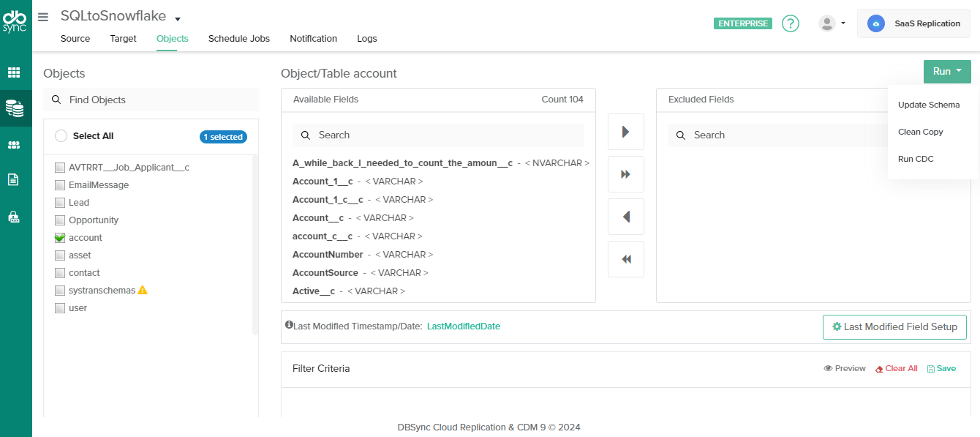This screenshot has height=437, width=980.
Task: Select the AccountSource field
Action: (361, 273)
